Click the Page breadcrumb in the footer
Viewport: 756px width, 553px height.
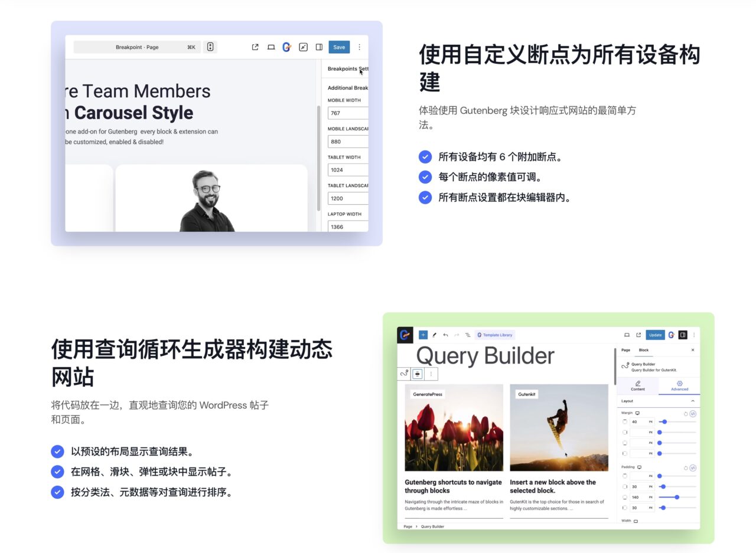(x=408, y=526)
